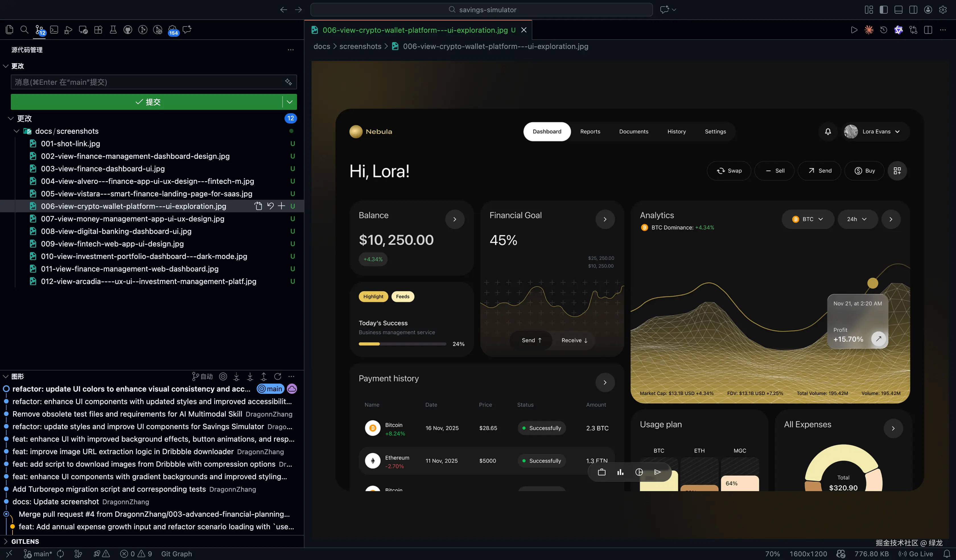Toggle the primary side bar

coord(883,9)
